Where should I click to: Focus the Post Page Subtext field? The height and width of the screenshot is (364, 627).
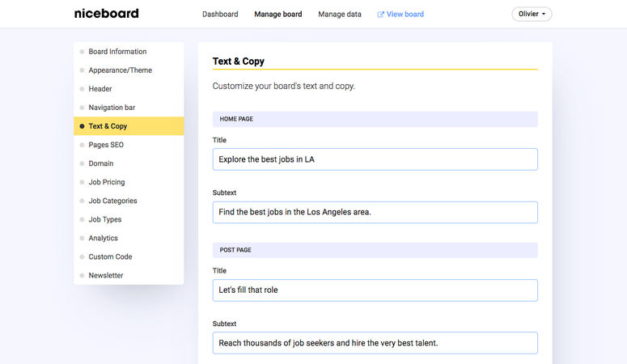coord(375,343)
